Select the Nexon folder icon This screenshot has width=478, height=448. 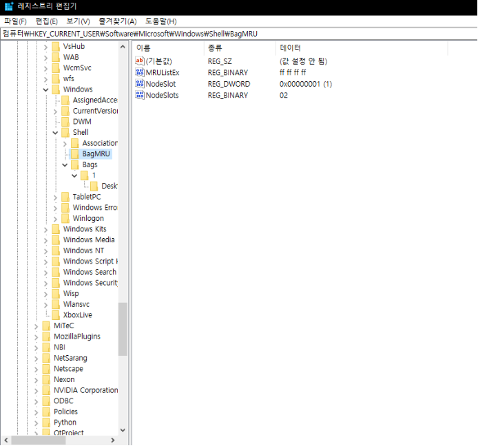[46, 380]
